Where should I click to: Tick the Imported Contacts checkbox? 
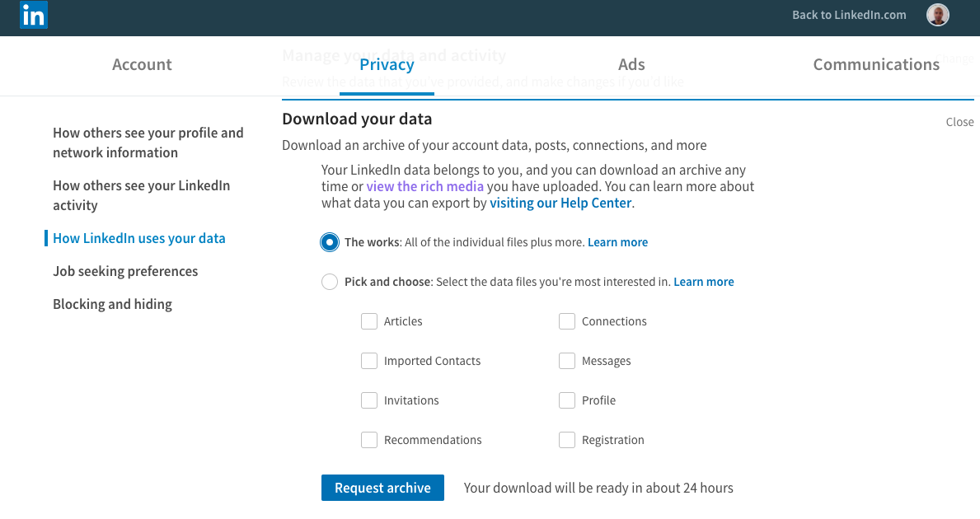pos(369,361)
